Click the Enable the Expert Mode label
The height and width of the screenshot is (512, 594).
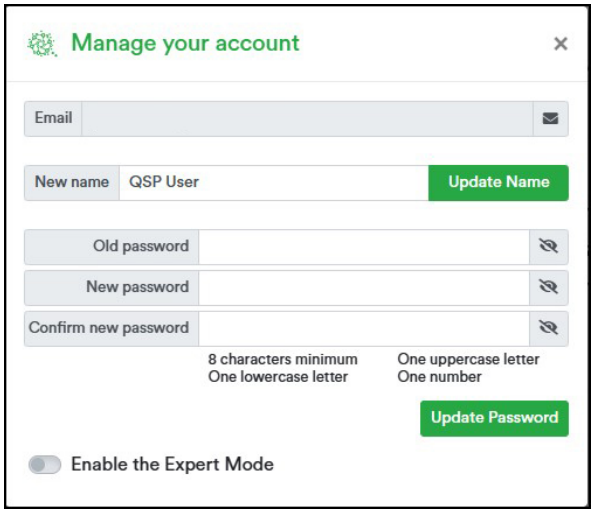point(172,465)
